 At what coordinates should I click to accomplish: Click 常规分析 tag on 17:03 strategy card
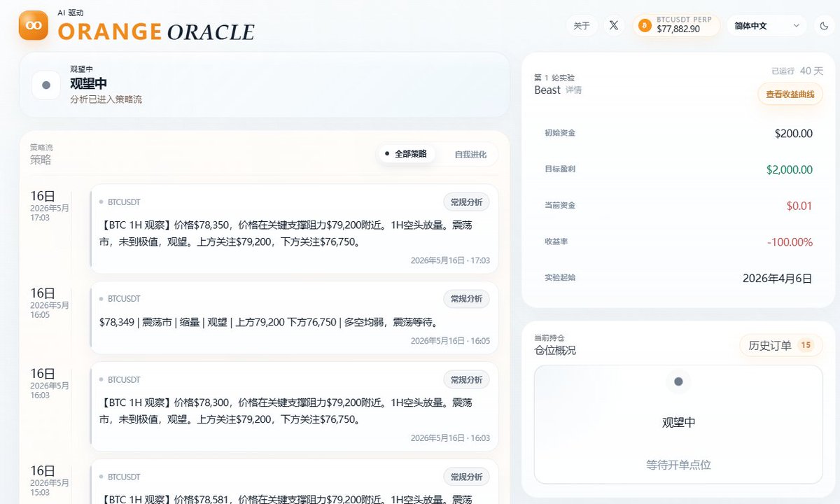(x=466, y=202)
